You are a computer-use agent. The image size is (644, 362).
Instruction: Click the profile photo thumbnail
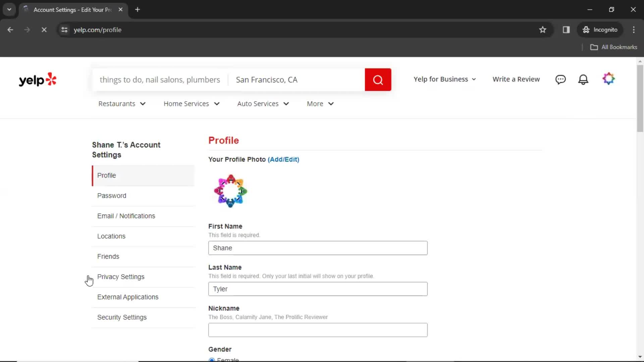(230, 191)
